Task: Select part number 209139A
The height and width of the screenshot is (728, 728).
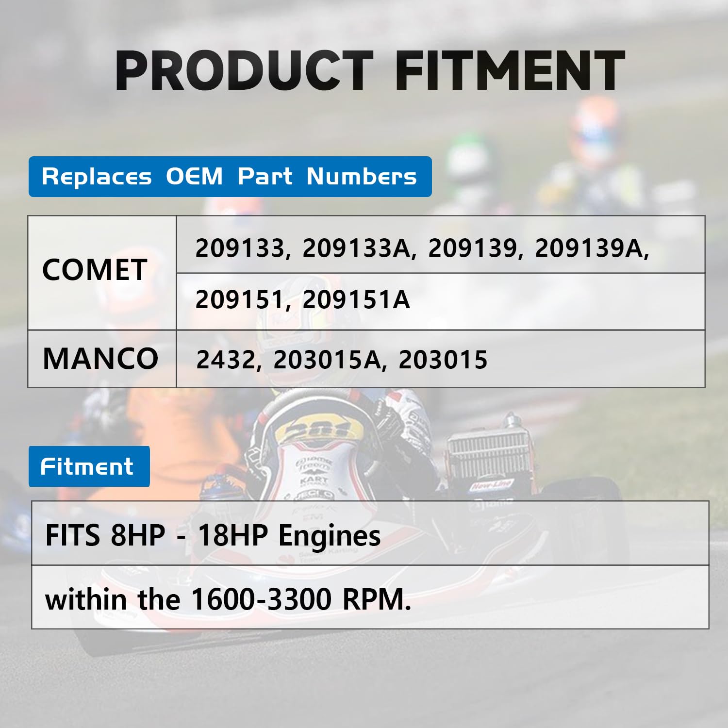Action: [589, 248]
